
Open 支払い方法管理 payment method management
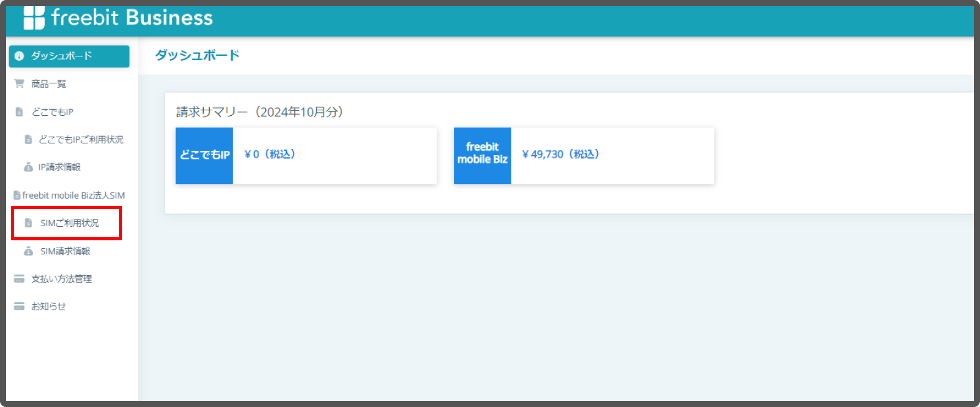(62, 278)
